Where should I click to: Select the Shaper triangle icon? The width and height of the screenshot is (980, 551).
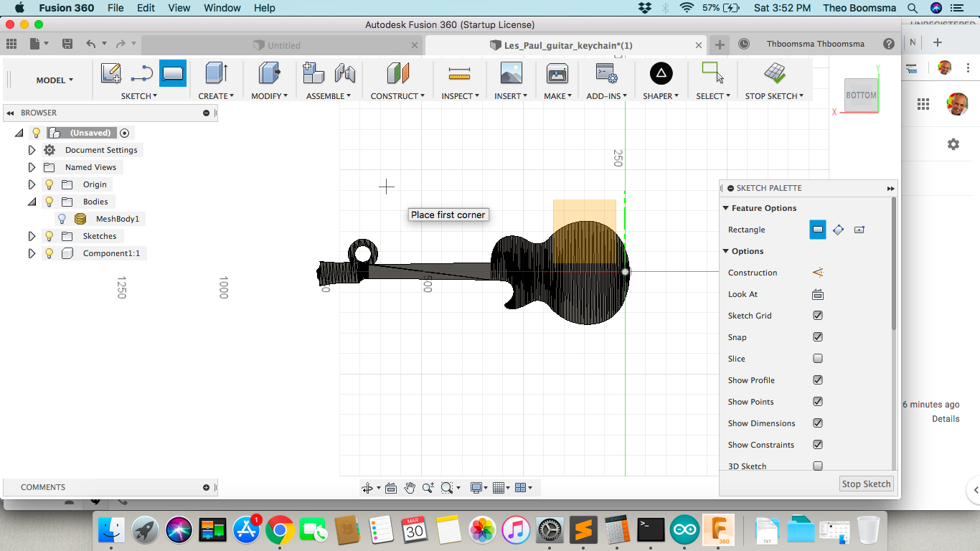pos(661,73)
